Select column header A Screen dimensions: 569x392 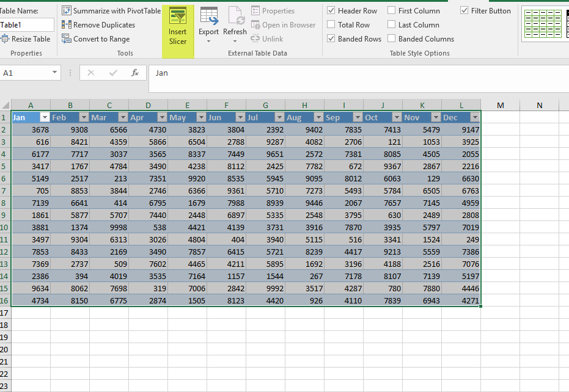31,105
